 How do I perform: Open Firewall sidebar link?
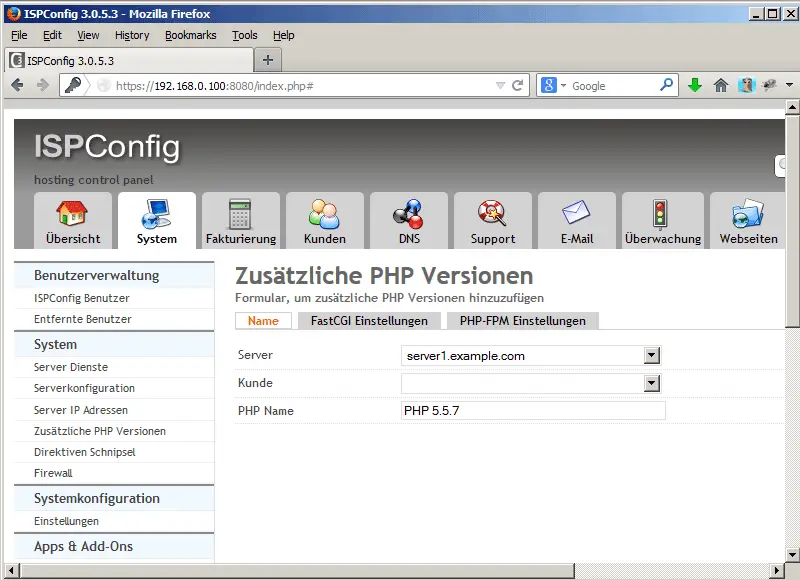click(x=53, y=473)
